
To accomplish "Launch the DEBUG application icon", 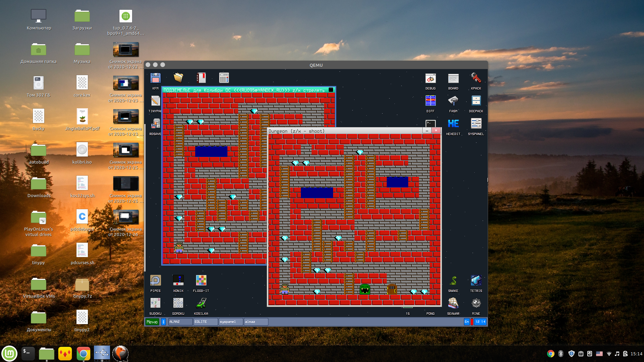I will 430,78.
